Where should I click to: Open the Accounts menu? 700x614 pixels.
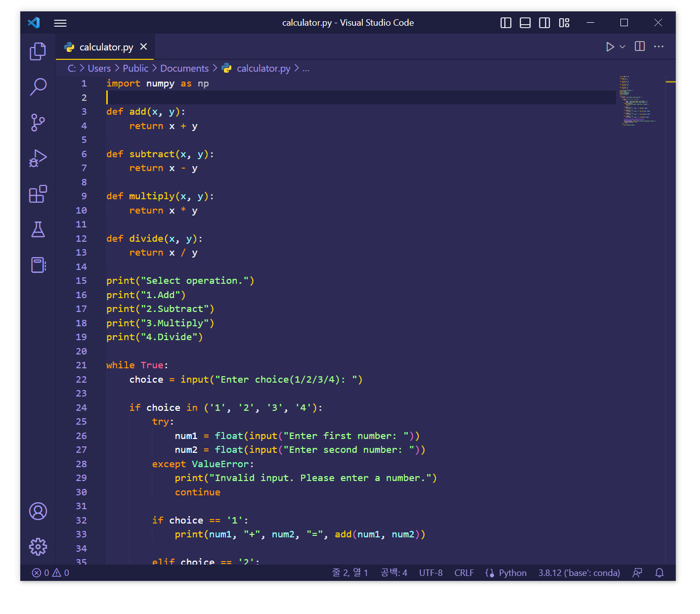(38, 511)
